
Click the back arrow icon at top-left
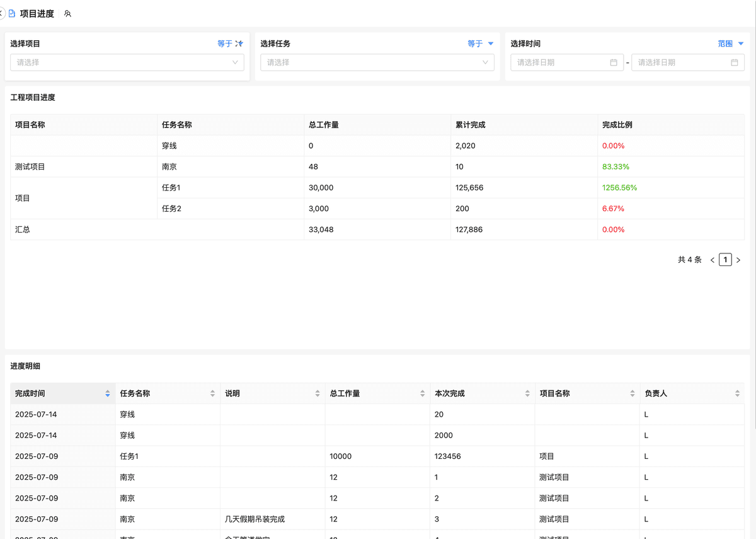2,13
